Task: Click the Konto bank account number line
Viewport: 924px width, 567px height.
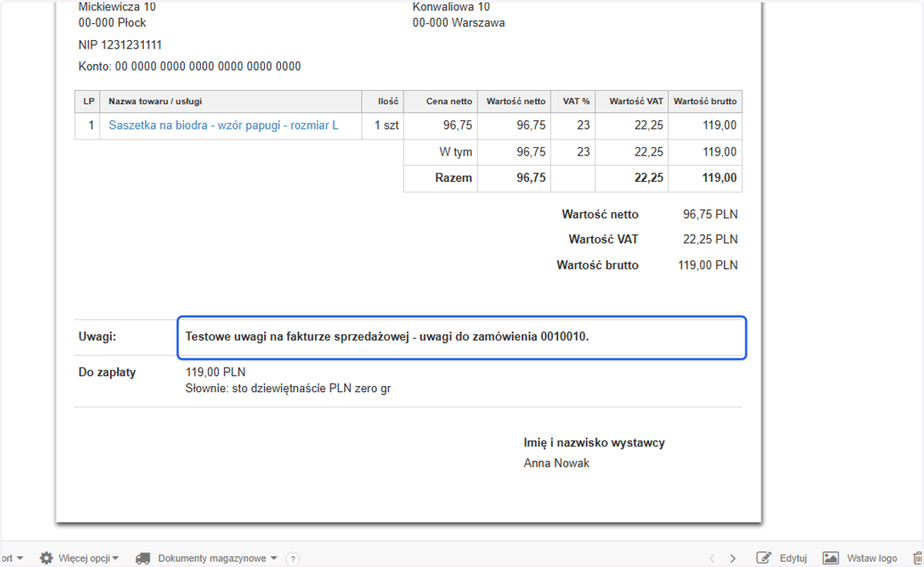Action: point(189,66)
